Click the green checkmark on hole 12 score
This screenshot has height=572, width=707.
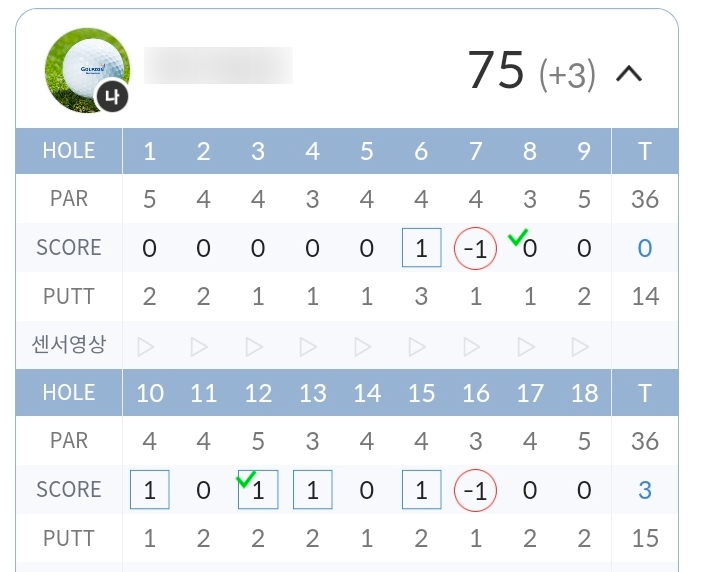[x=246, y=479]
